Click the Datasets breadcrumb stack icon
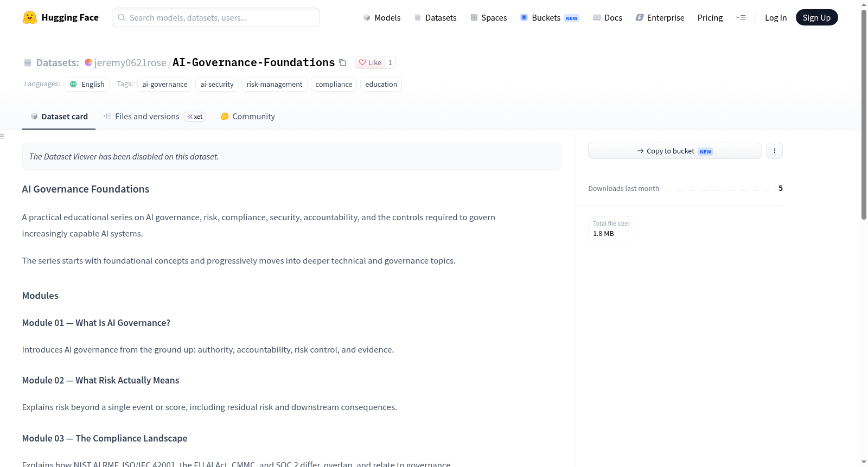 (x=28, y=62)
